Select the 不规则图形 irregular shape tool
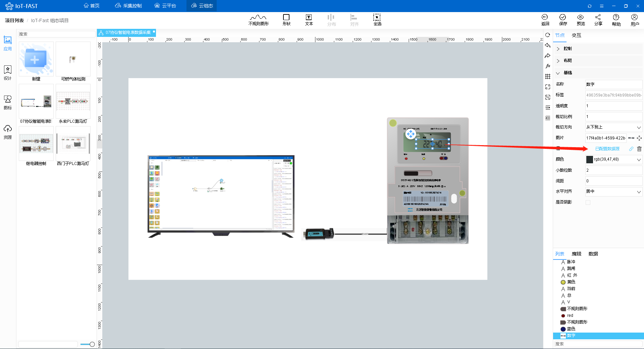 coord(258,20)
